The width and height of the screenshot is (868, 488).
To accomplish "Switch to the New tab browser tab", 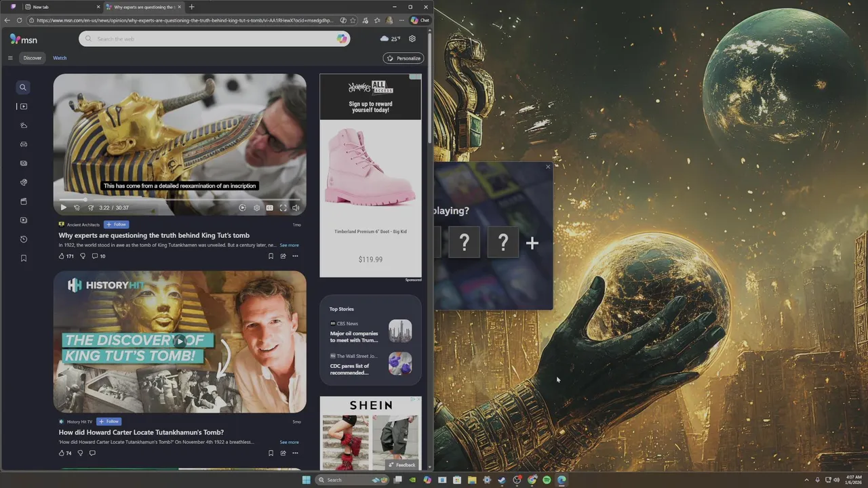I will tap(62, 7).
